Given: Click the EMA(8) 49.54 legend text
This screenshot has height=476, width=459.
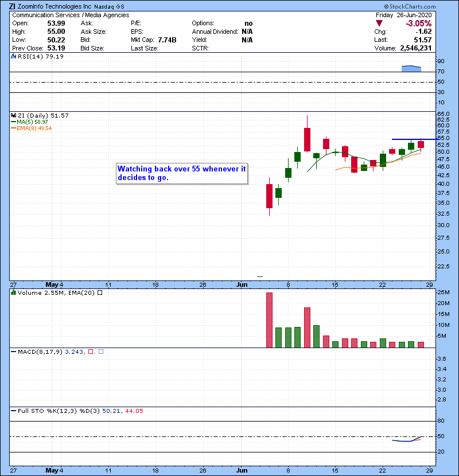Looking at the screenshot, I should (x=34, y=128).
